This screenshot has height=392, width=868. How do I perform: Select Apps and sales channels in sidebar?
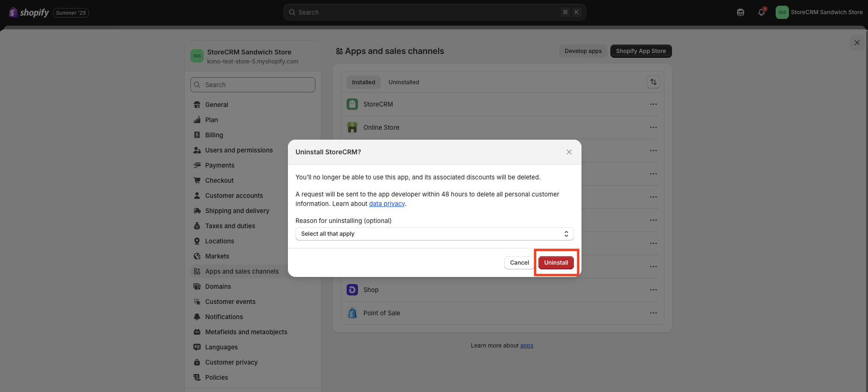[x=253, y=271]
